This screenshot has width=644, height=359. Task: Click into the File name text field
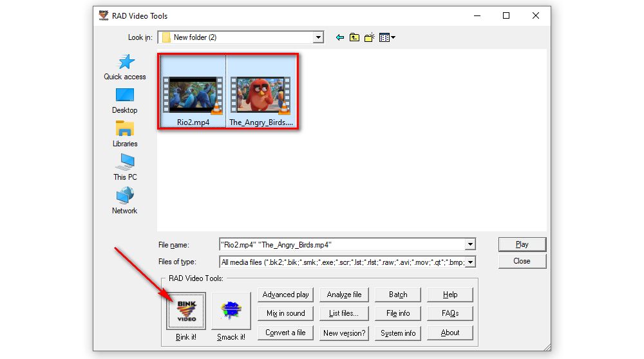[343, 245]
